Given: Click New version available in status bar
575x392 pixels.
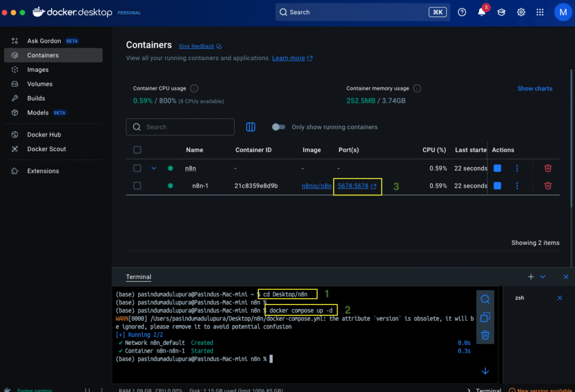Looking at the screenshot, I should tap(542, 390).
